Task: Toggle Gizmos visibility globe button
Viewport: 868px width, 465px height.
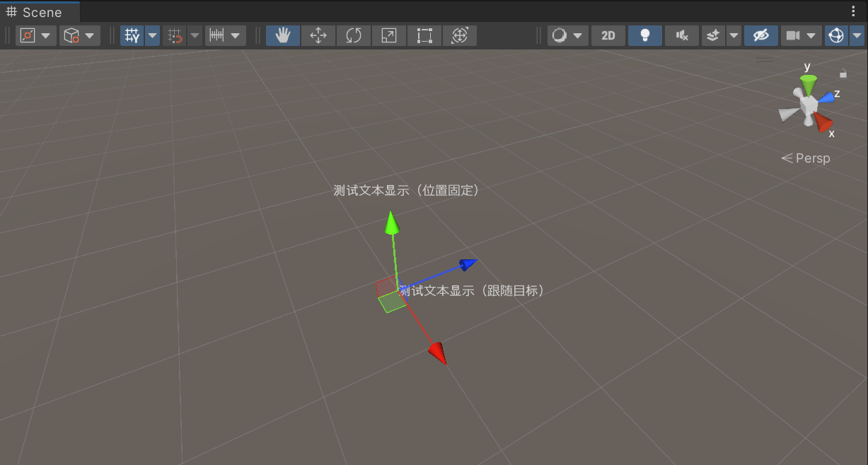Action: click(836, 35)
